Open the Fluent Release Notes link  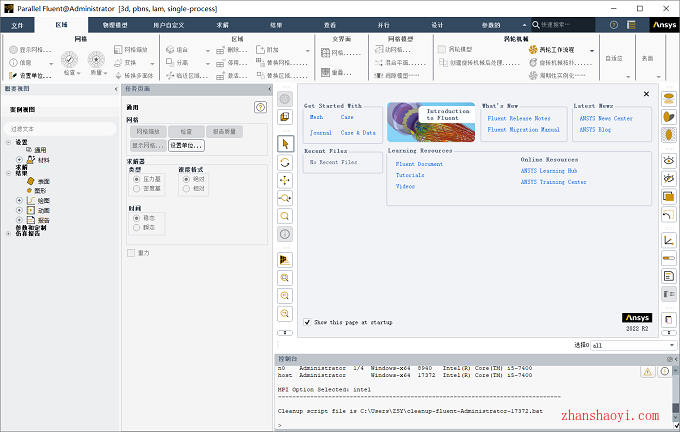(x=519, y=118)
